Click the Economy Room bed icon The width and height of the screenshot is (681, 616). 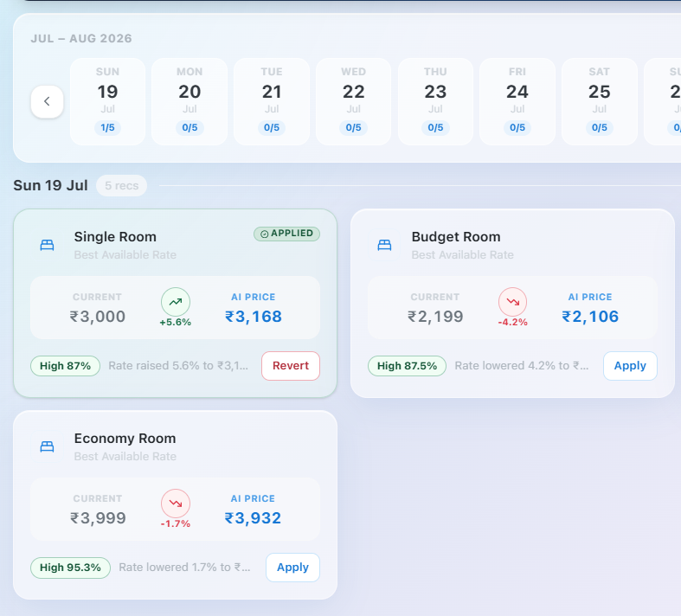47,446
